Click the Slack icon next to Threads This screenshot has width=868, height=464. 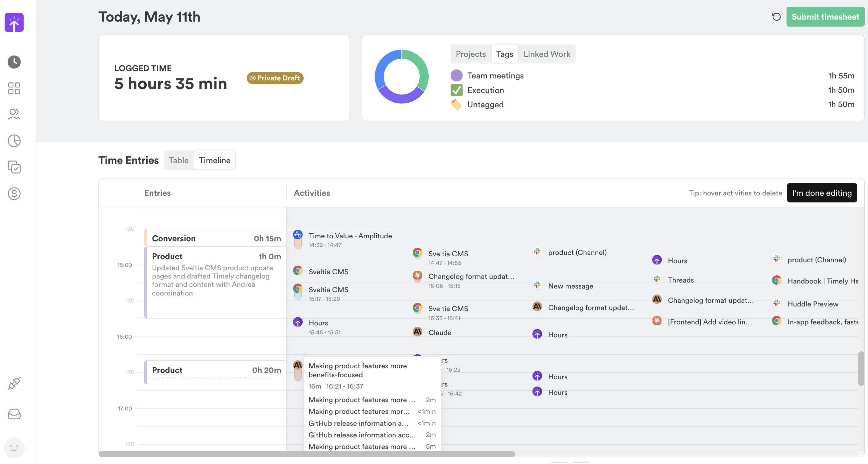point(657,279)
